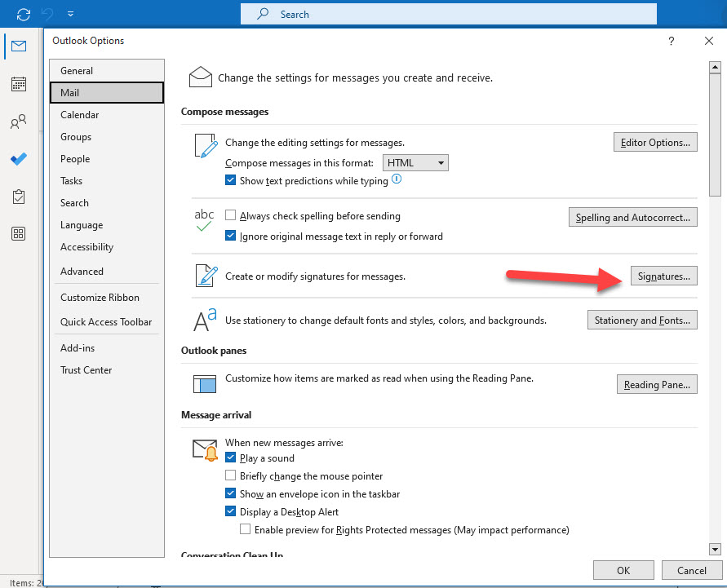Screen dimensions: 727x588
Task: Open Customize Ribbon settings
Action: click(x=107, y=298)
